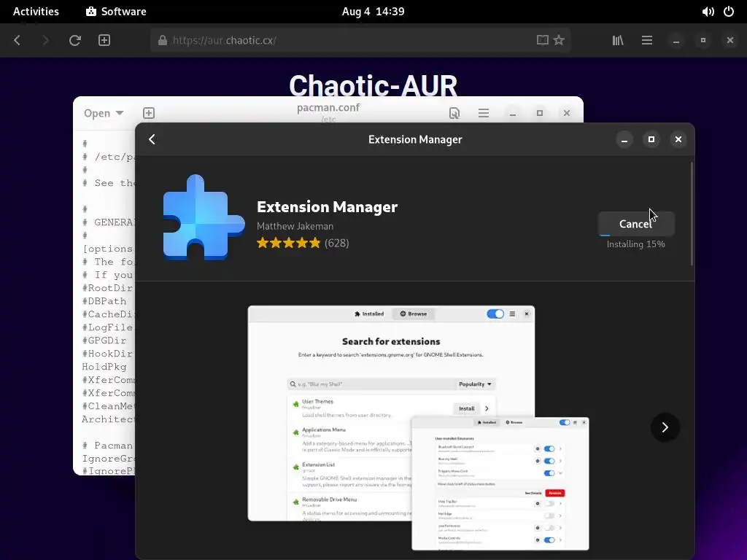Screen dimensions: 747x560
Task: Reload the browser page
Action: pyautogui.click(x=75, y=41)
